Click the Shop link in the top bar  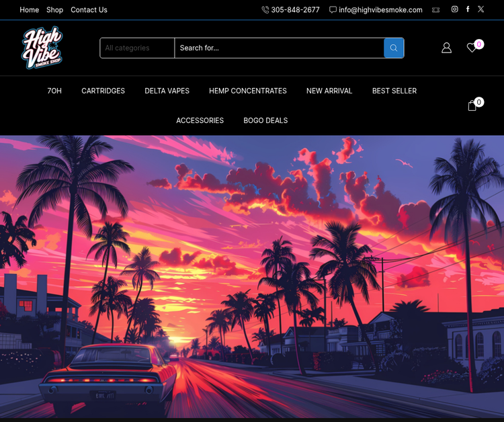point(54,10)
